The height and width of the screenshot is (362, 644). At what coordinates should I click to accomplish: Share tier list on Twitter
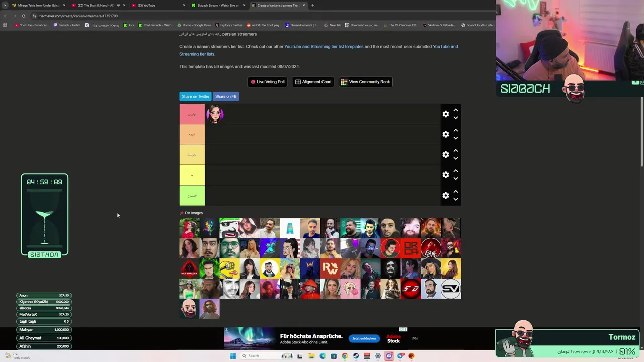(195, 96)
